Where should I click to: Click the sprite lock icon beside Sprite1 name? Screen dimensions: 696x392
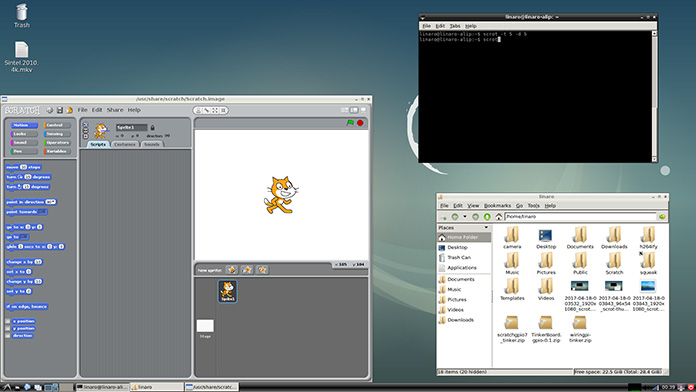click(x=152, y=127)
